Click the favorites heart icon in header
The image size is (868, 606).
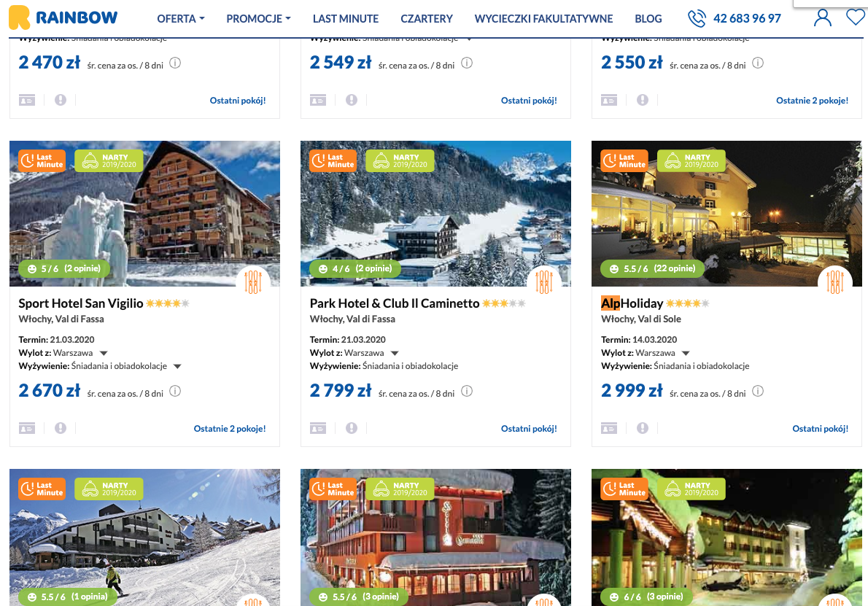[856, 18]
